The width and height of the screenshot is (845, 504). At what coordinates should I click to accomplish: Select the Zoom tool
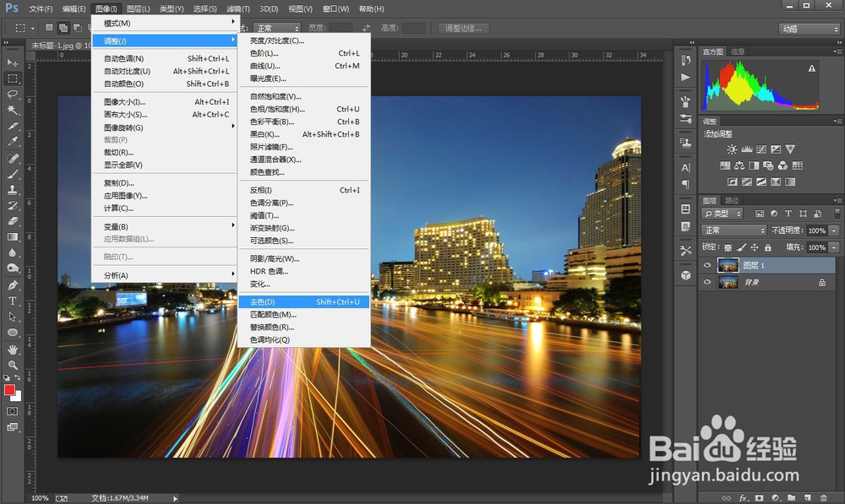13,365
